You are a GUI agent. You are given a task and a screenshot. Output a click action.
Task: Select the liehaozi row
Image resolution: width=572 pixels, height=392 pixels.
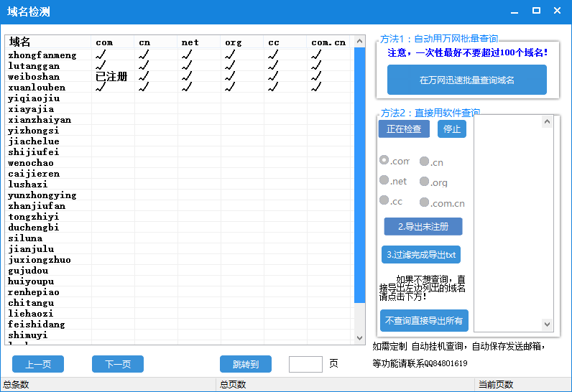pyautogui.click(x=179, y=313)
